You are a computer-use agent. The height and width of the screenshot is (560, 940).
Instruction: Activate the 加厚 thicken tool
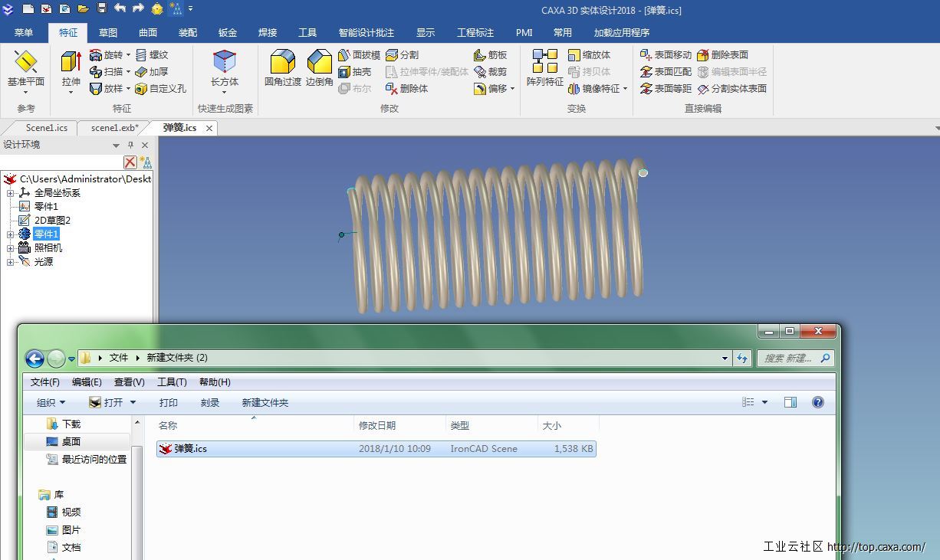(x=152, y=72)
